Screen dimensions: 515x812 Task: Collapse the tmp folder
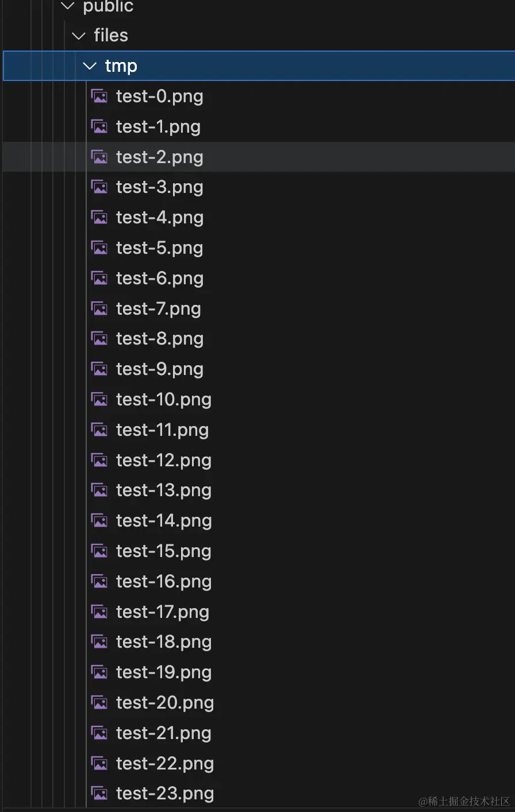[x=90, y=65]
